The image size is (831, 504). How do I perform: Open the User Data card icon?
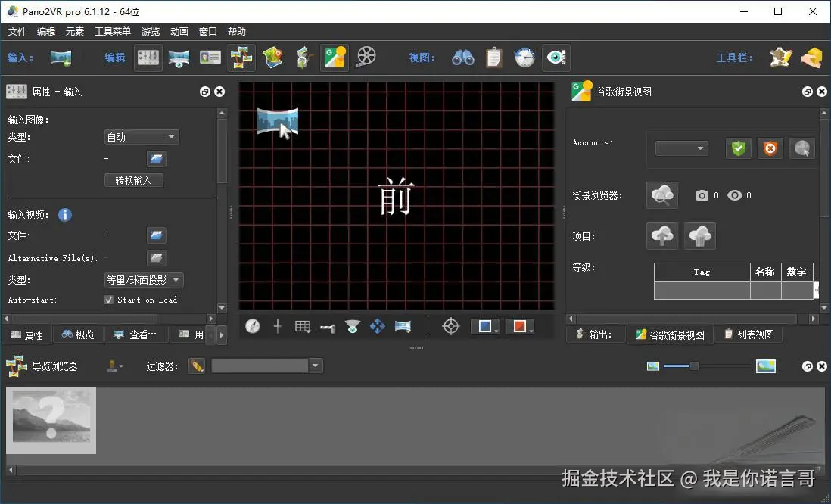(210, 58)
